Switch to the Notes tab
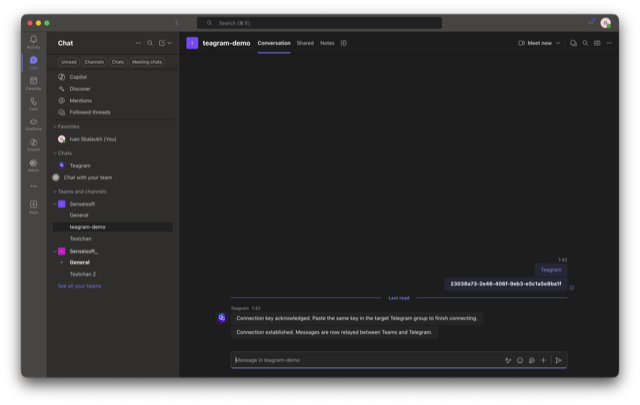 point(327,43)
